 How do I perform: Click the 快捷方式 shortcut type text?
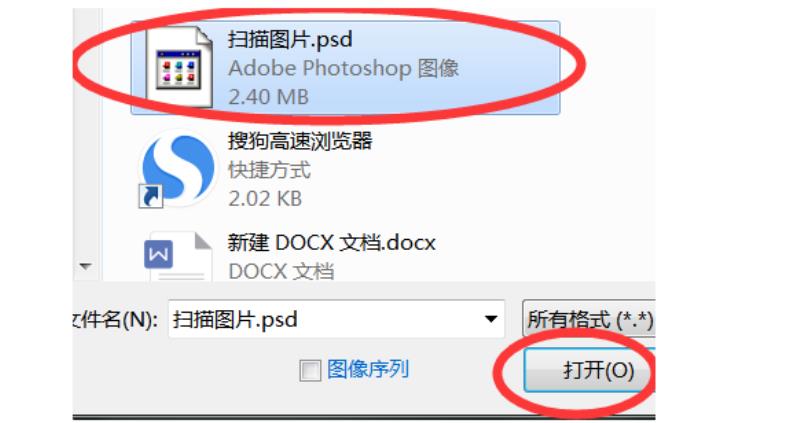[x=269, y=170]
